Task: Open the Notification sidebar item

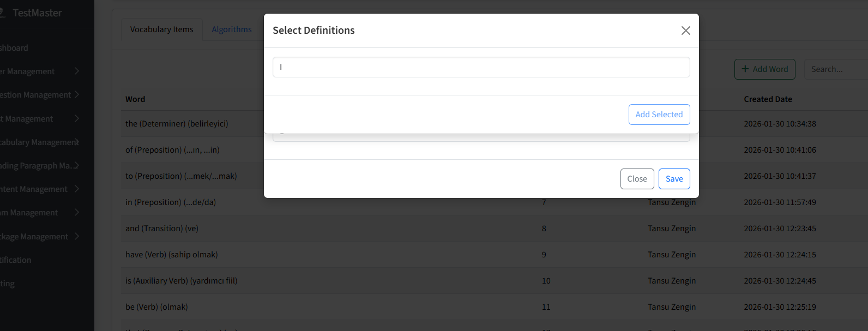Action: click(16, 260)
